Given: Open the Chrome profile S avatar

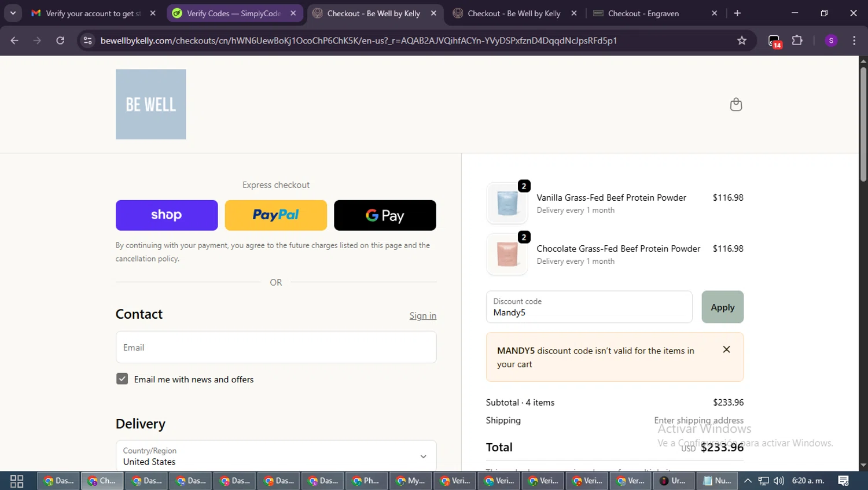Looking at the screenshot, I should click(831, 40).
